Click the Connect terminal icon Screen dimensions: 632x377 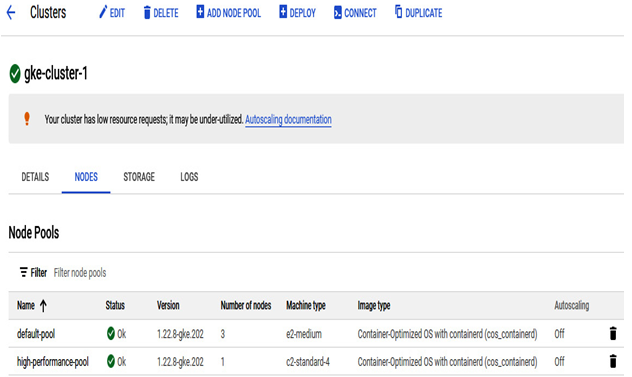(337, 13)
